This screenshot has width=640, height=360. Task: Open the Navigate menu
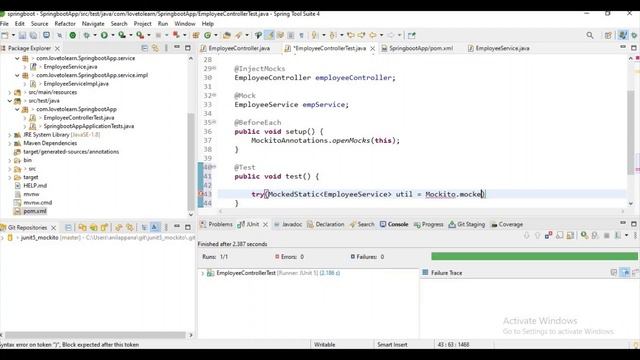pyautogui.click(x=93, y=24)
